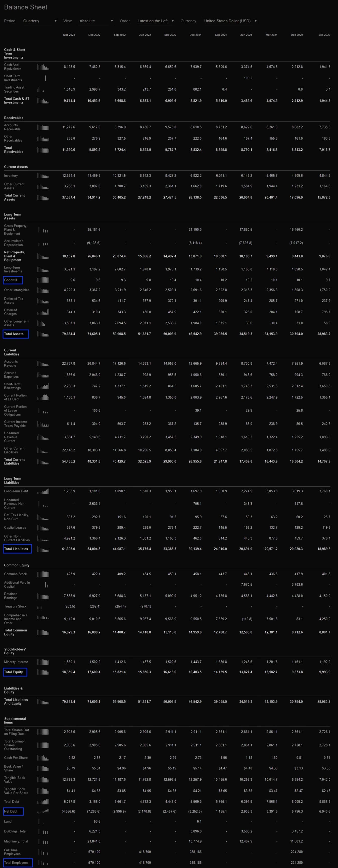This screenshot has height=868, width=338.
Task: Click Dec 2022 Total Employees value 570,100
Action: click(x=94, y=863)
